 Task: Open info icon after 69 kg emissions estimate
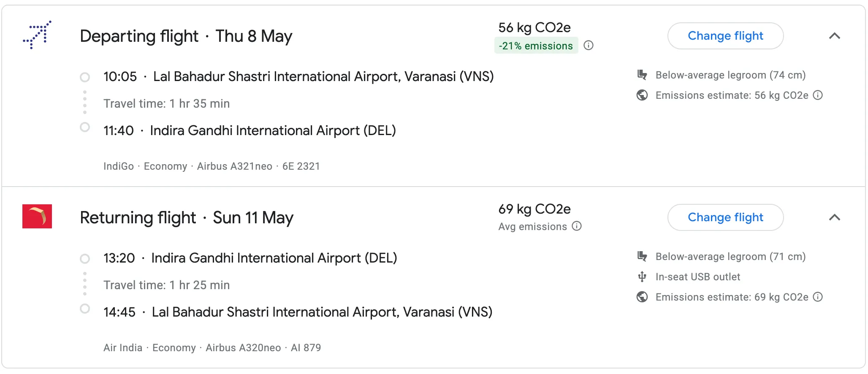click(x=818, y=297)
